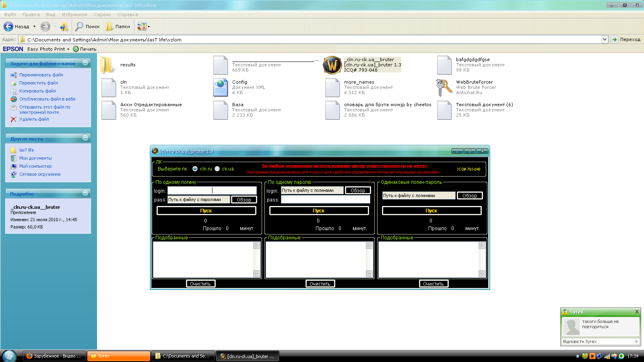Open the Views button dropdown in toolbar
The height and width of the screenshot is (362, 644).
[149, 27]
